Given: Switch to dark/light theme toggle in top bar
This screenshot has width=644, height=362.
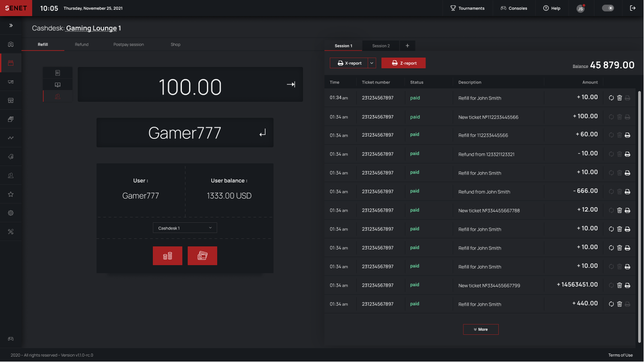Looking at the screenshot, I should point(608,8).
